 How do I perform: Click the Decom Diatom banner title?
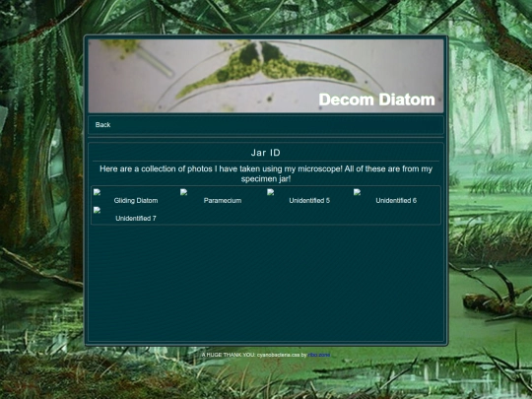click(x=376, y=100)
